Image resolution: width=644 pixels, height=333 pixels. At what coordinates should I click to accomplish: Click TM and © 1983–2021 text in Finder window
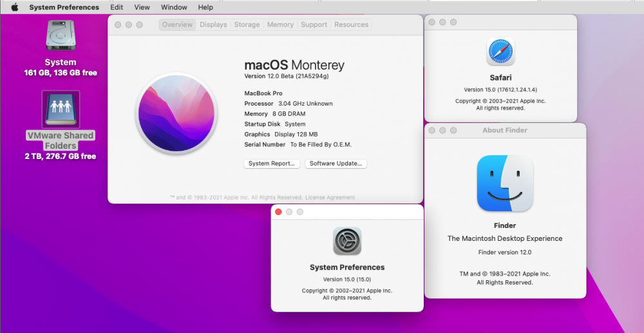(x=505, y=274)
